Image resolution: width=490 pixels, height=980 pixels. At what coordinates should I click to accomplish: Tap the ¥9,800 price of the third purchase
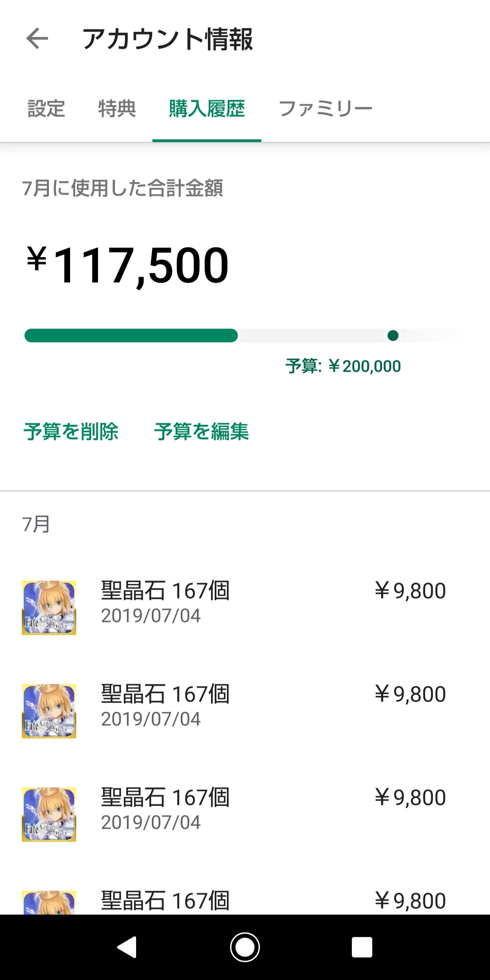(x=410, y=797)
